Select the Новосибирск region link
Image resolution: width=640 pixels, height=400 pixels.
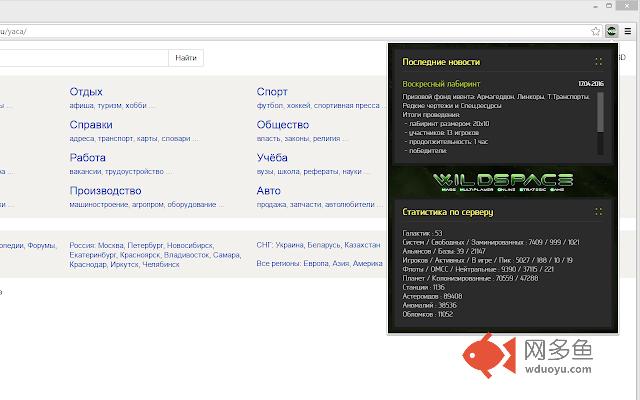(x=190, y=245)
